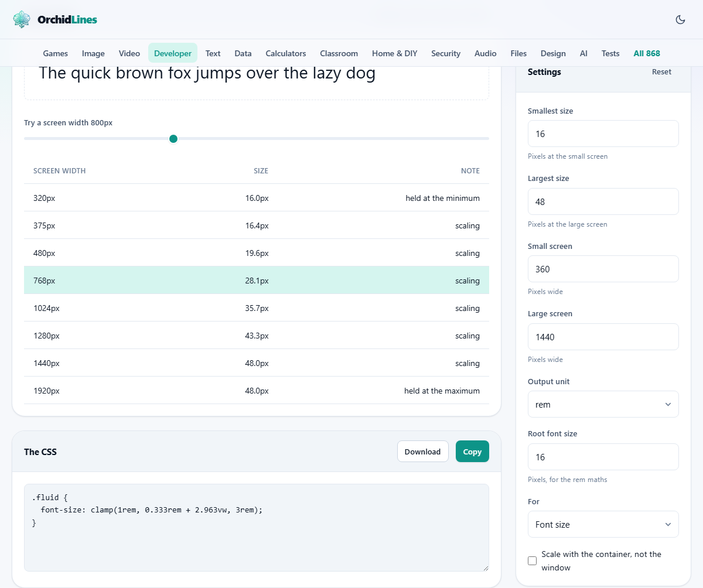Viewport: 703px width, 588px height.
Task: Click the OrchidLines brand name
Action: 67,19
